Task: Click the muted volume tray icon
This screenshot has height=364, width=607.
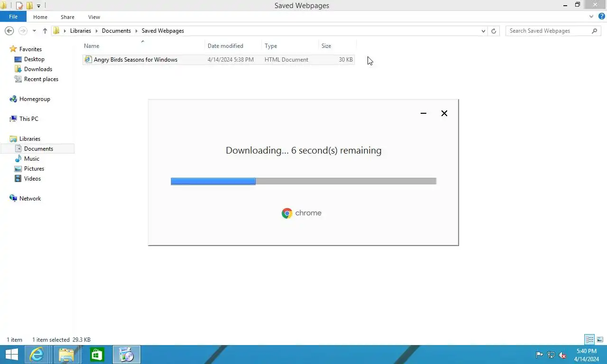Action: (x=562, y=355)
